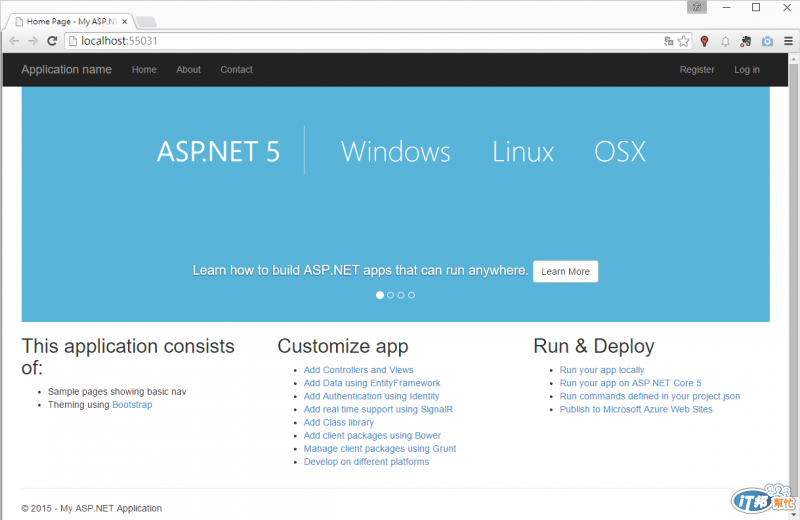Open Add client packages using Bower link
800x520 pixels.
click(x=372, y=436)
